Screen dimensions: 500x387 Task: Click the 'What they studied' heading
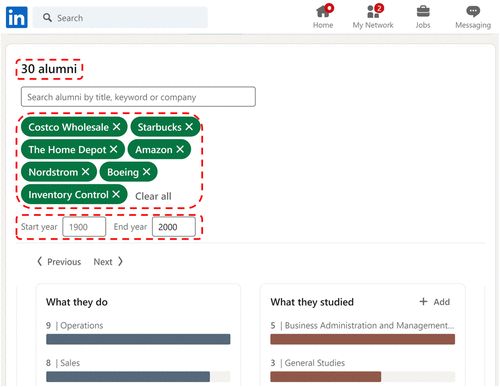(x=312, y=302)
